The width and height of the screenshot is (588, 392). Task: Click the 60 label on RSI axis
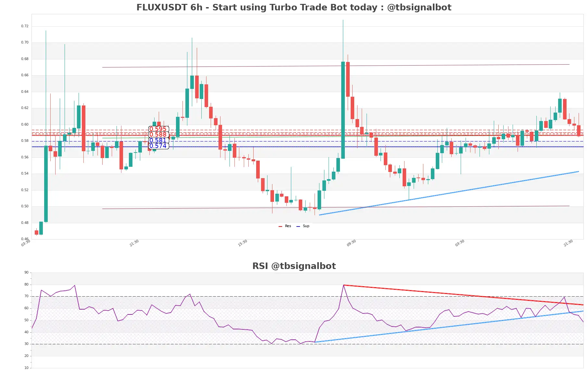point(26,308)
